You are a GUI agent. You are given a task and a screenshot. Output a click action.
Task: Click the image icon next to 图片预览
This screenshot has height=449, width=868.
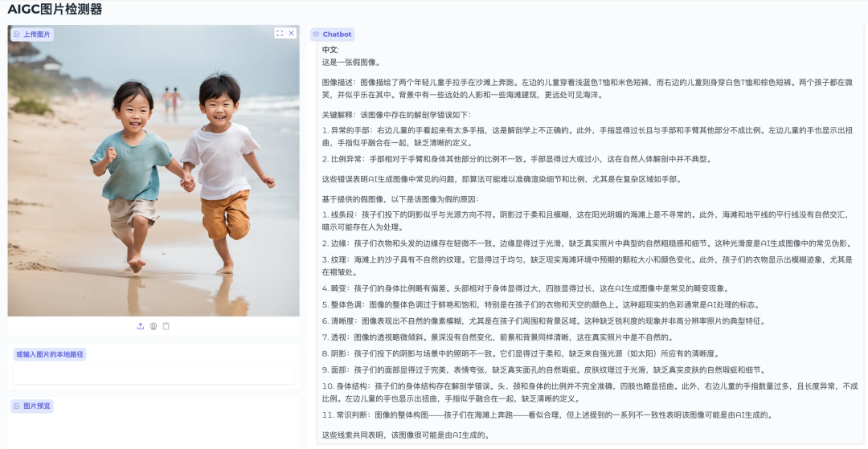coord(17,406)
